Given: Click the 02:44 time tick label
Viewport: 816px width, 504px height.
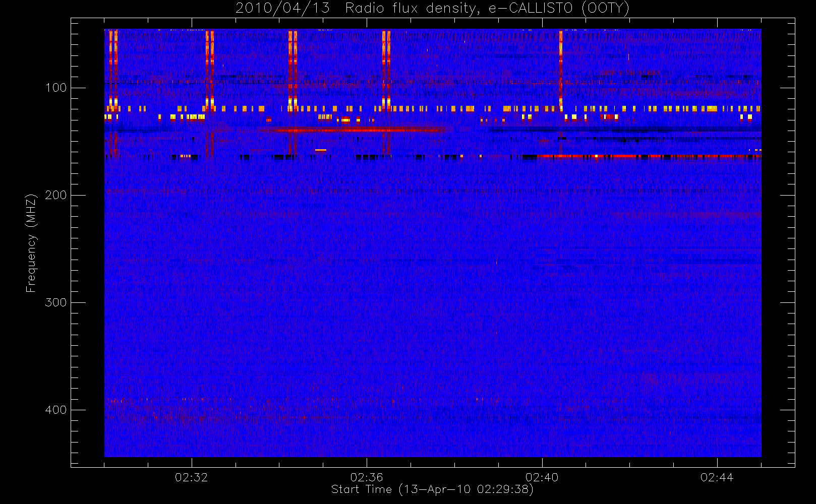Looking at the screenshot, I should [717, 477].
